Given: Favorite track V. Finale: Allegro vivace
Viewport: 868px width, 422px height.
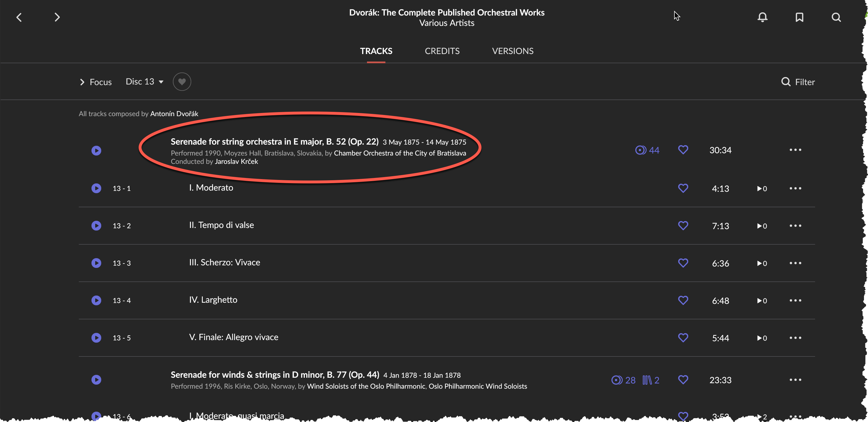Looking at the screenshot, I should [683, 337].
